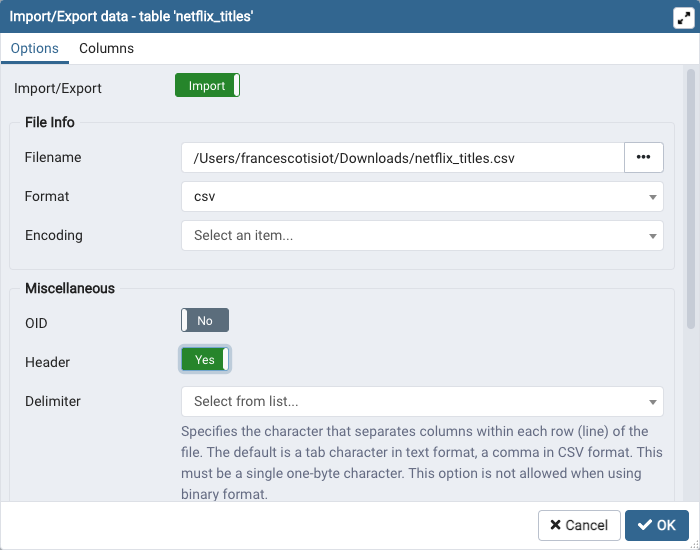Open file browser via ellipsis button
The image size is (700, 550).
pyautogui.click(x=643, y=158)
